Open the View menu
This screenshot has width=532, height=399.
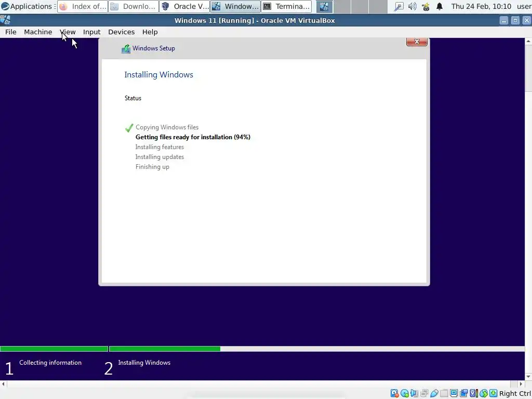tap(68, 32)
